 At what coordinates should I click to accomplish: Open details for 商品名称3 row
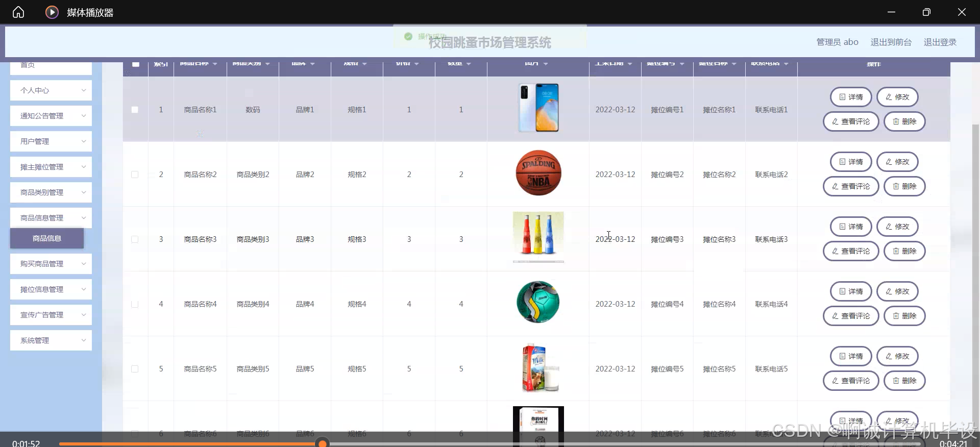(x=851, y=227)
